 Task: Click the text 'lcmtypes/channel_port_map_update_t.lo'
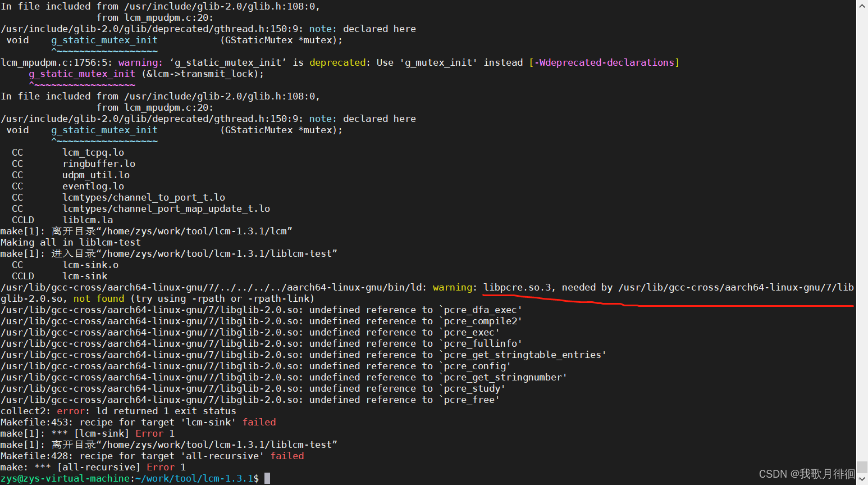[x=166, y=208]
